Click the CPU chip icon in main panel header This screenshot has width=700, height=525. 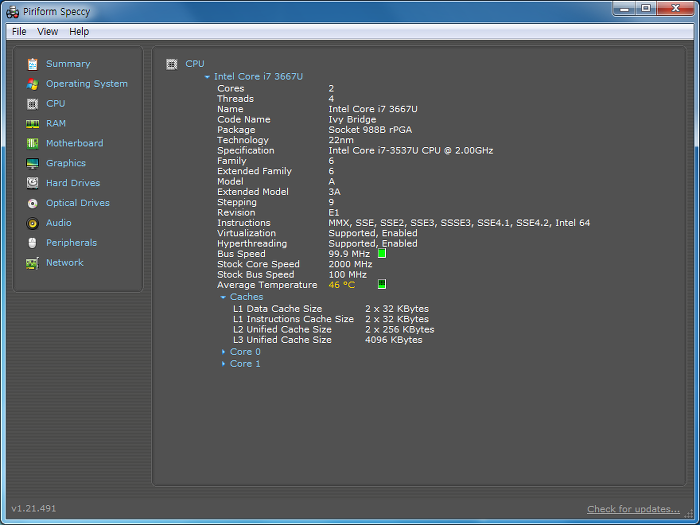171,64
